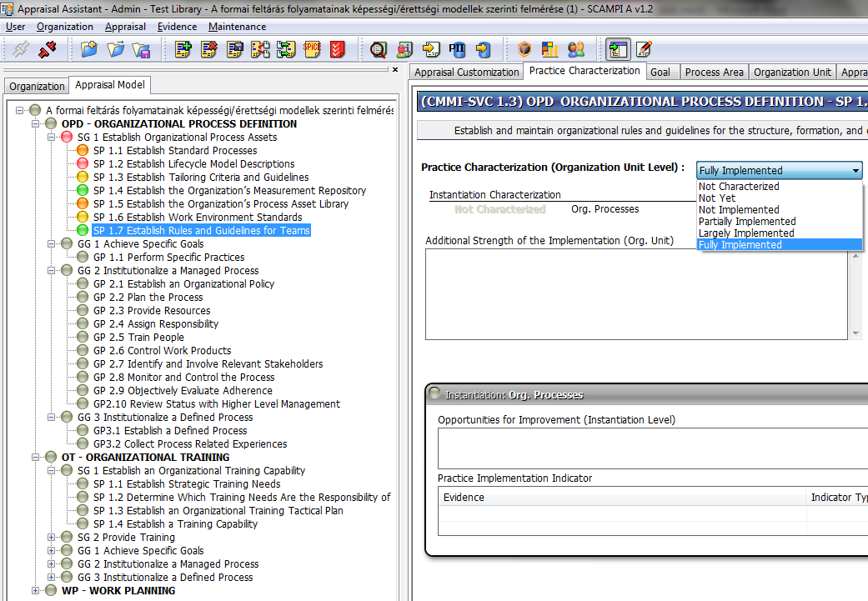This screenshot has height=601, width=868.
Task: Choose Largely Implemented in dropdown list
Action: (780, 233)
